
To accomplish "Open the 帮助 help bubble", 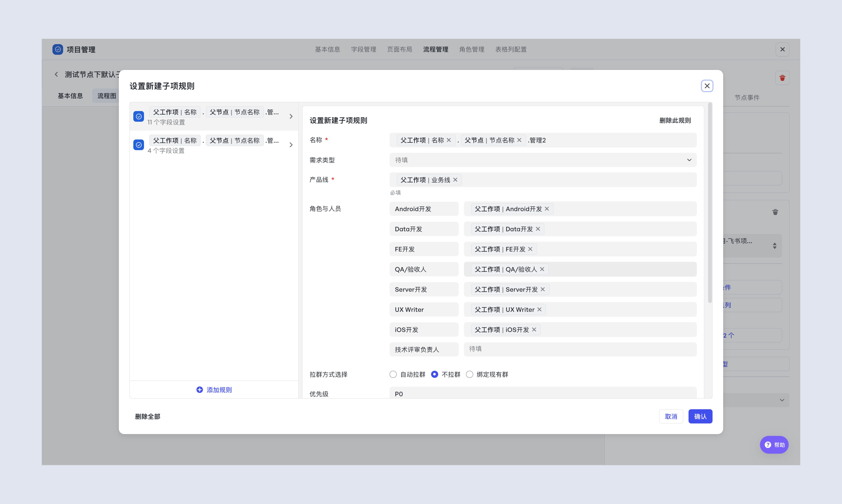I will point(774,445).
